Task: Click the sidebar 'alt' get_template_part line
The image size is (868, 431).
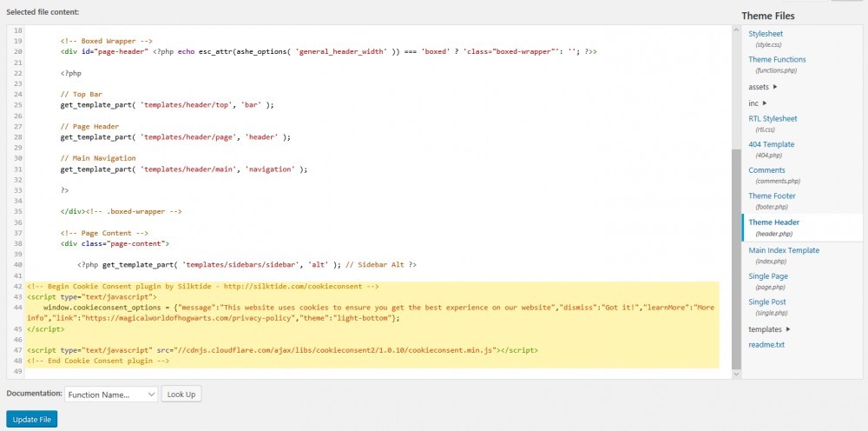Action: pyautogui.click(x=247, y=265)
